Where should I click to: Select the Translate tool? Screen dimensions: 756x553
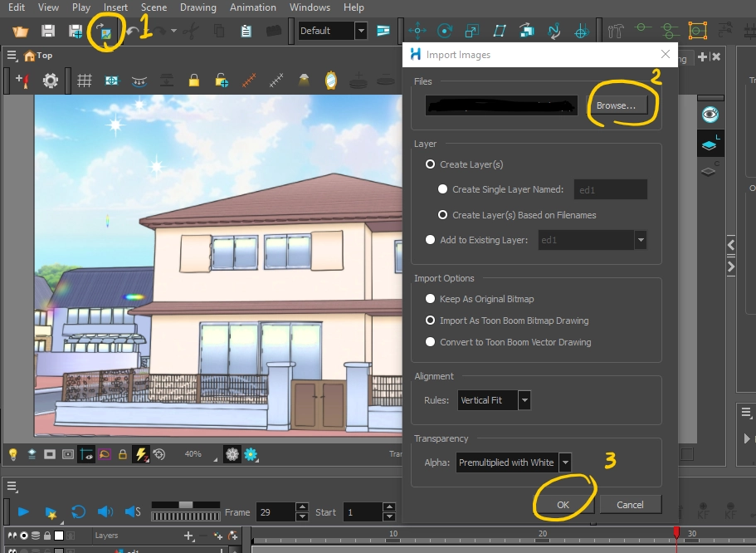tap(417, 32)
